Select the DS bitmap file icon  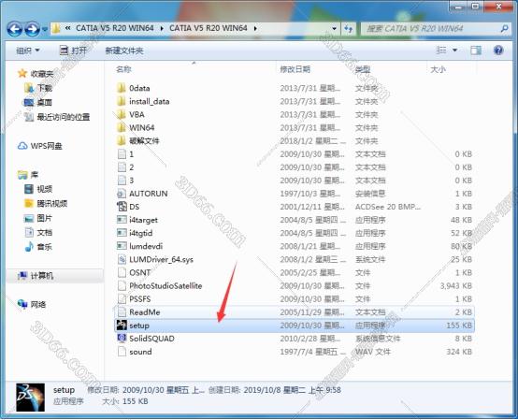click(x=122, y=207)
